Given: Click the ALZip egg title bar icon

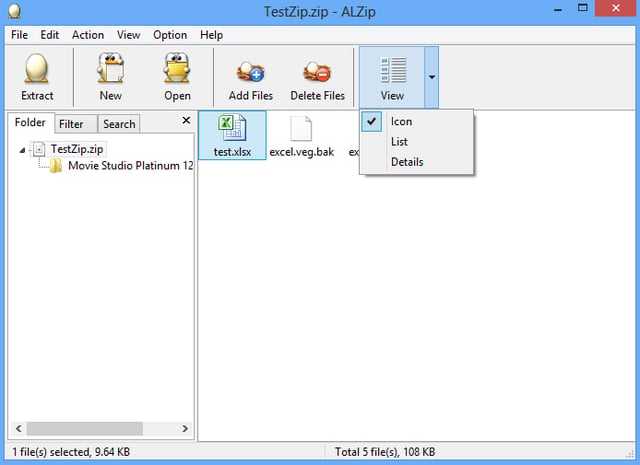Looking at the screenshot, I should [14, 11].
